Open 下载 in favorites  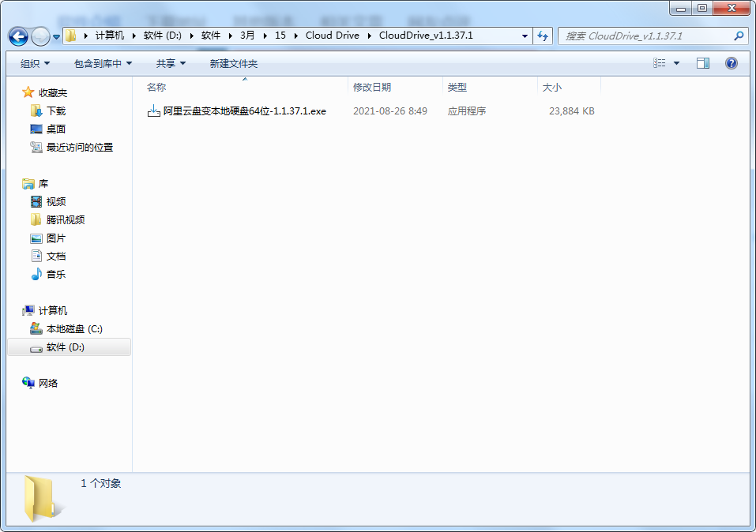[56, 111]
